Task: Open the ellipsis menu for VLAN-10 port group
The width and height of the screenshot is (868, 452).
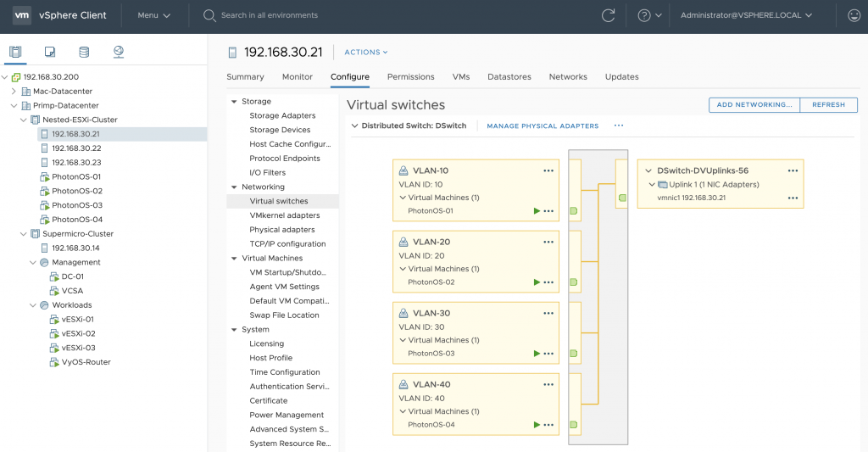Action: point(548,170)
